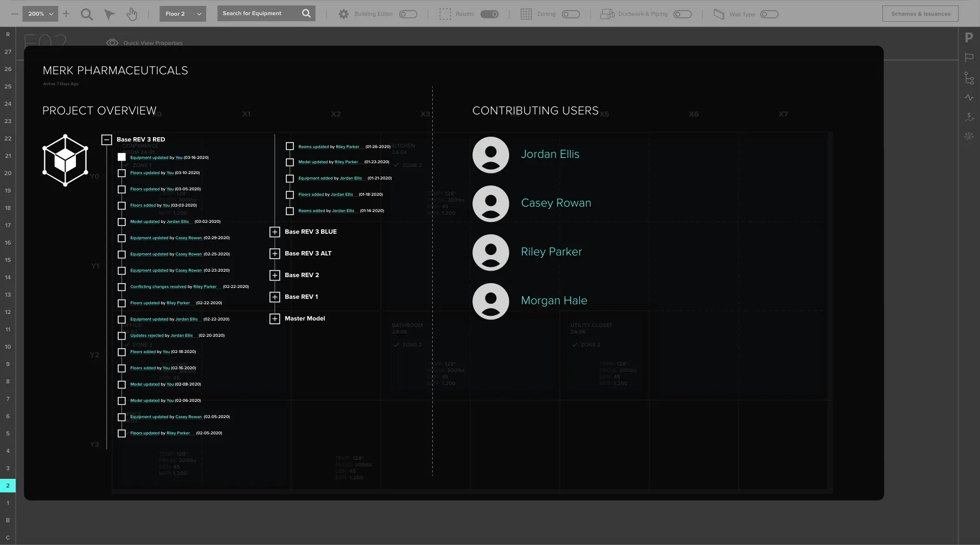980x545 pixels.
Task: Click the Schemes & Issuances button
Action: coord(920,14)
